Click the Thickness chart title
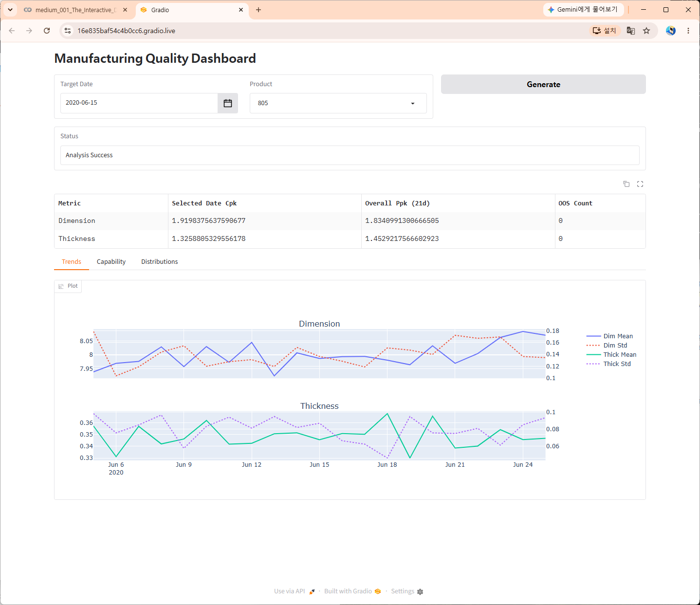 [x=319, y=406]
